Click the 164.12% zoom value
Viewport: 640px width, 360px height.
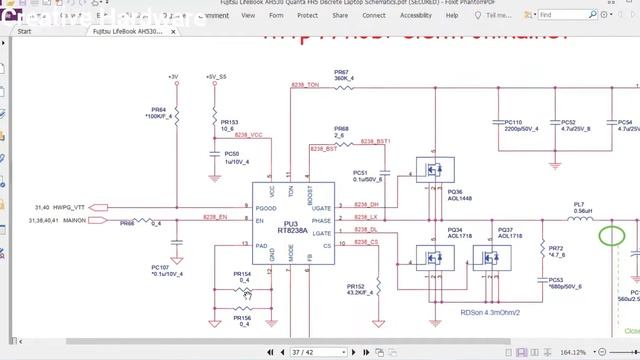(573, 352)
